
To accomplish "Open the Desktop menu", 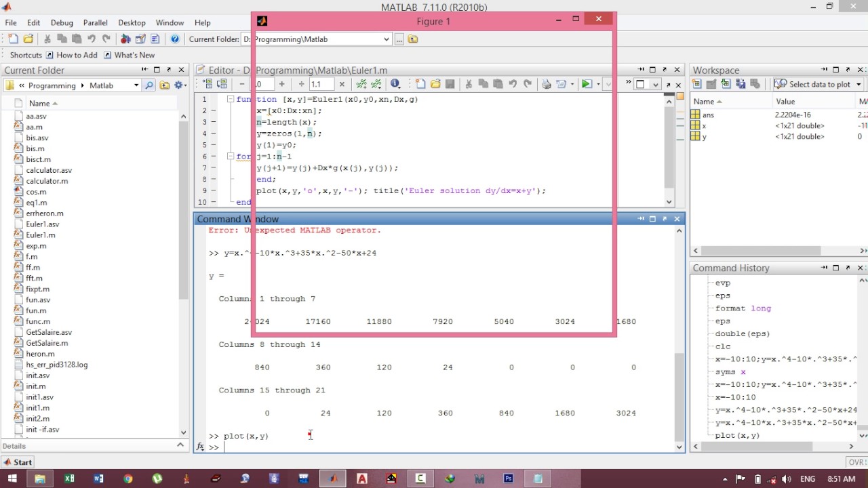I will pos(132,22).
